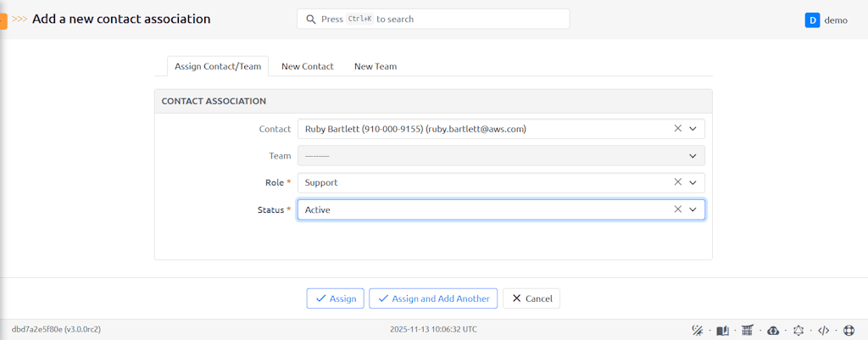Clear the selected Contact with the X
The width and height of the screenshot is (868, 340).
click(677, 129)
